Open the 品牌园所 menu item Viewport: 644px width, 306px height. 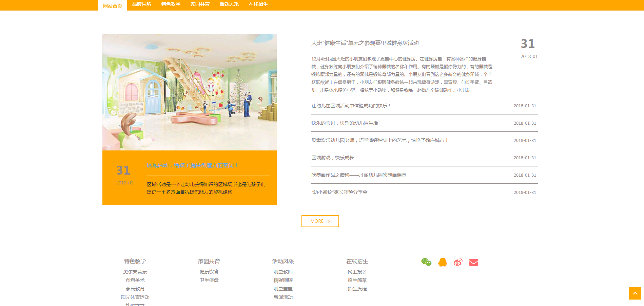pos(141,4)
